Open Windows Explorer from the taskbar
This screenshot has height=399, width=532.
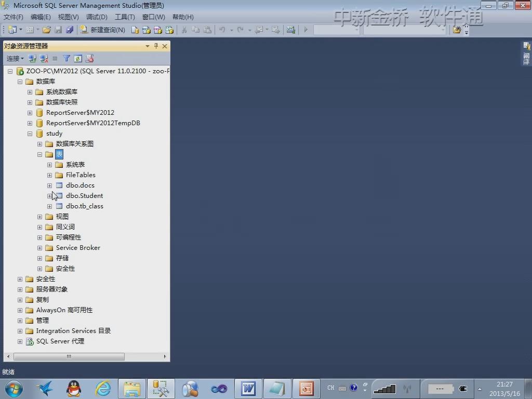(x=132, y=389)
